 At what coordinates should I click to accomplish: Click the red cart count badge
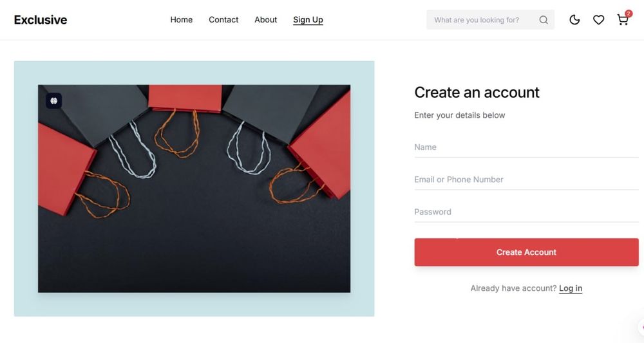point(629,14)
